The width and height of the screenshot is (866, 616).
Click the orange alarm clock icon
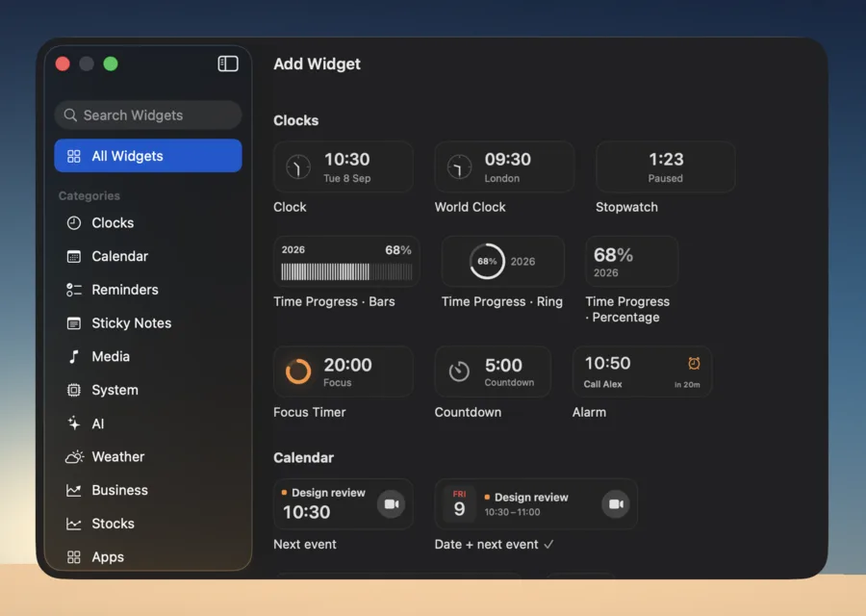[694, 363]
